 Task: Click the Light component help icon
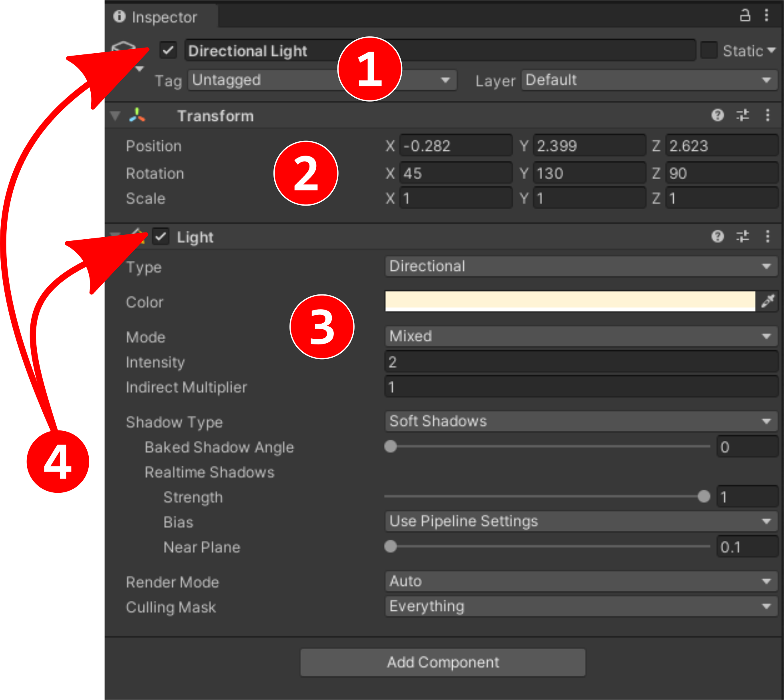click(718, 237)
